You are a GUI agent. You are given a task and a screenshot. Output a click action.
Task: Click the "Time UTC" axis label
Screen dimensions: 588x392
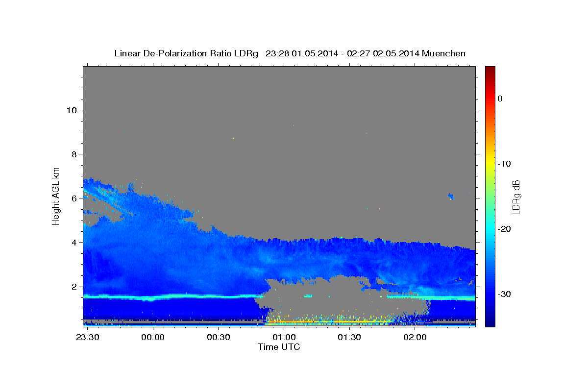click(x=279, y=347)
